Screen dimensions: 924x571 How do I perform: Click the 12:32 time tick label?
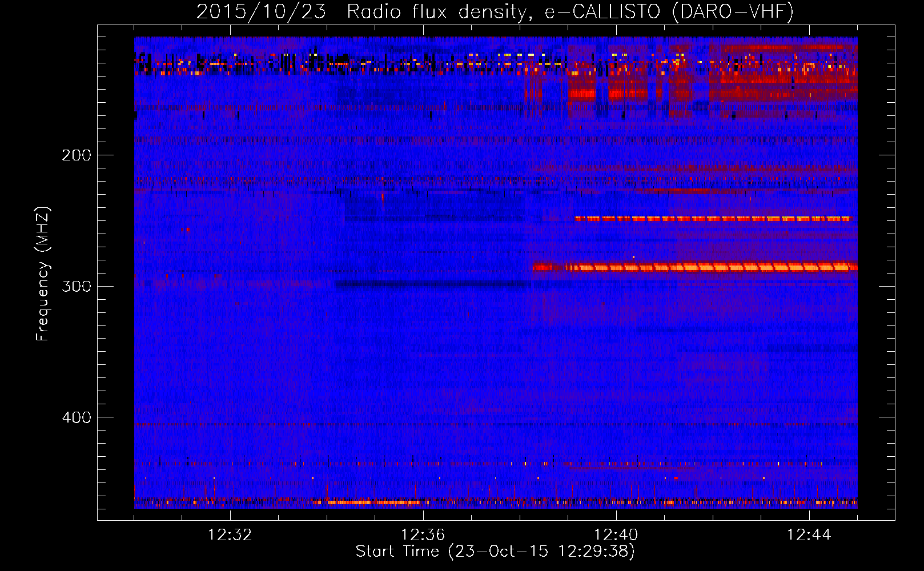point(230,535)
